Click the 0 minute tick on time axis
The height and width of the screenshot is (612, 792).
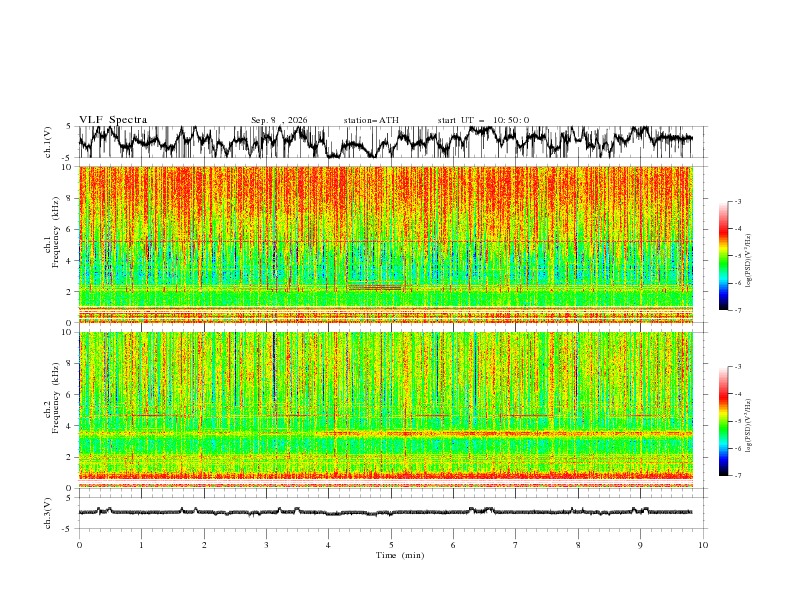(x=79, y=545)
